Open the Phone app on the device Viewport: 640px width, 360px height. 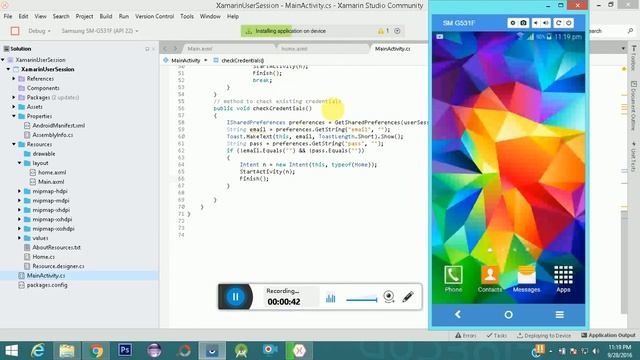(453, 279)
